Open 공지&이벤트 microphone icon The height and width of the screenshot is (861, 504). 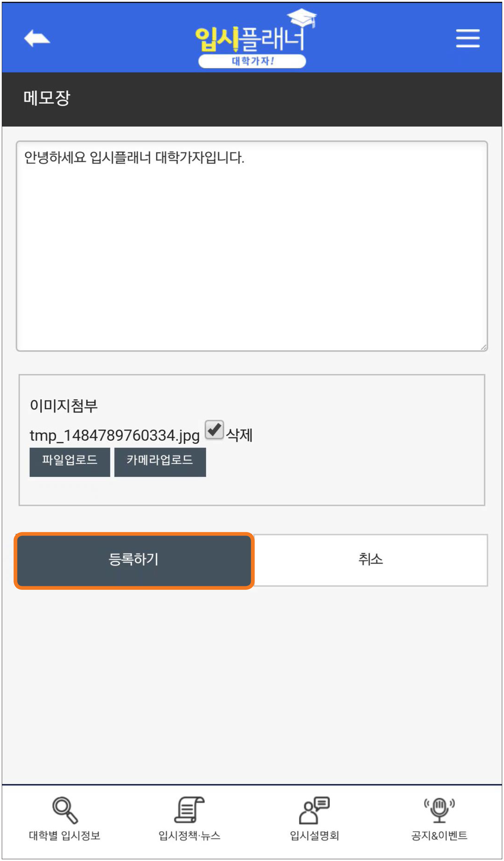(440, 810)
